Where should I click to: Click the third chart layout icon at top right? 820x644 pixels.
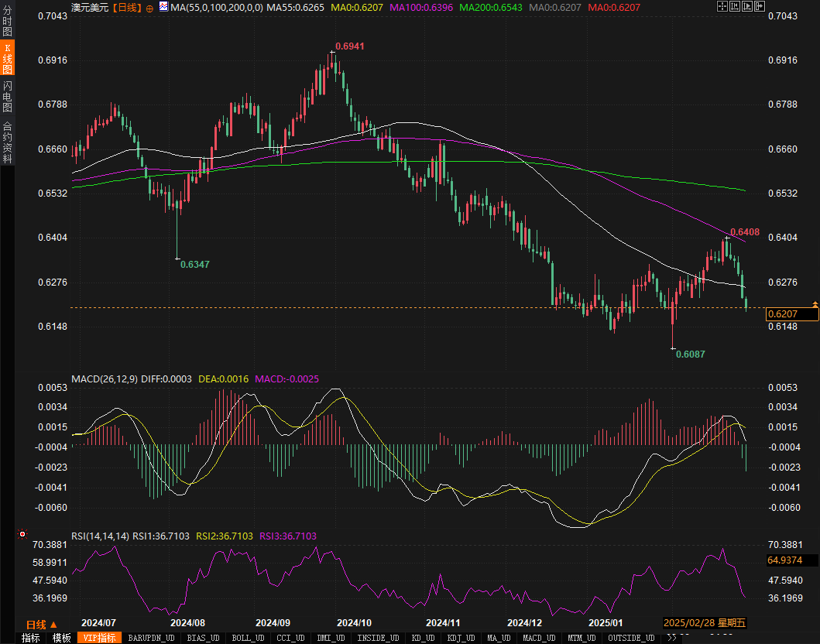(x=747, y=7)
